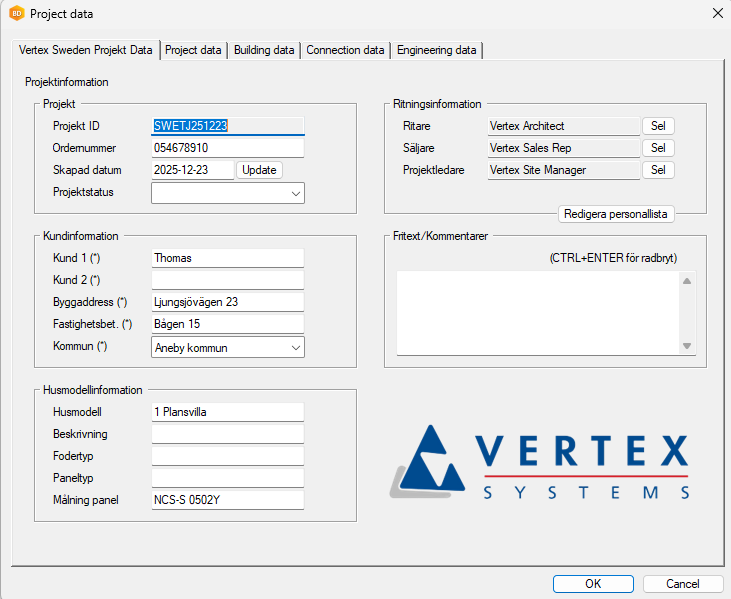The width and height of the screenshot is (731, 599).
Task: Click the Project data dialog title icon
Action: point(17,14)
